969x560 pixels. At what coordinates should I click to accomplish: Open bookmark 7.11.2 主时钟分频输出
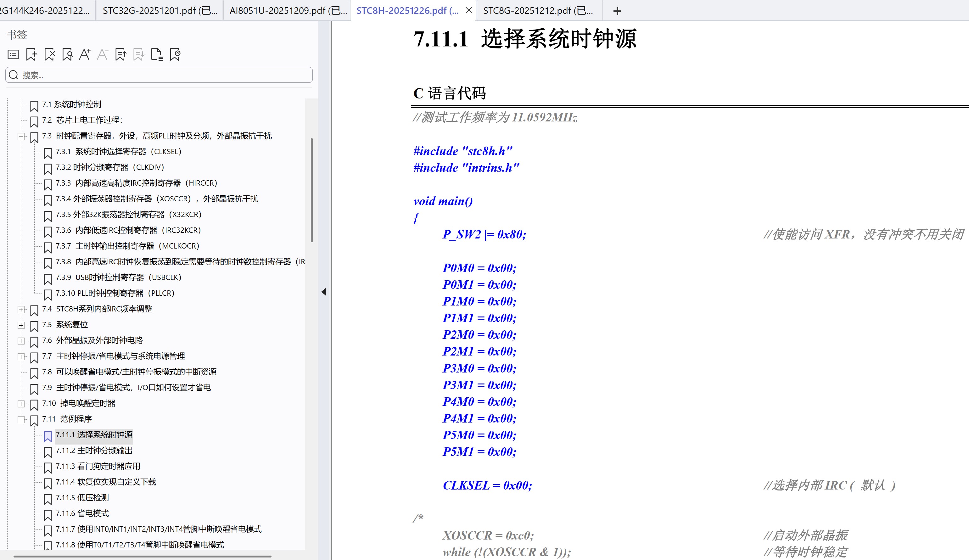[x=94, y=451]
